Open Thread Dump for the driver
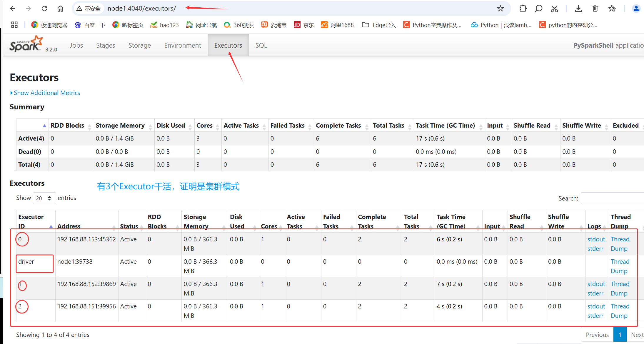This screenshot has height=344, width=644. click(x=620, y=266)
